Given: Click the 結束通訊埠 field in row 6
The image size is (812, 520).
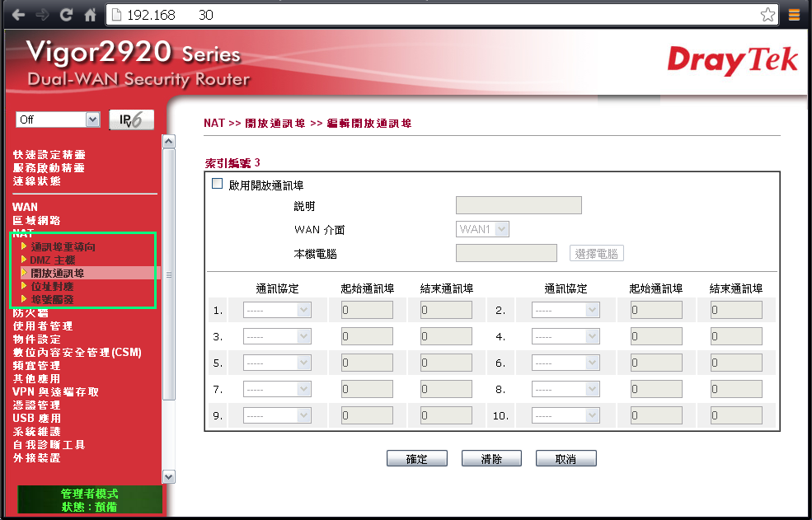Looking at the screenshot, I should coord(736,363).
